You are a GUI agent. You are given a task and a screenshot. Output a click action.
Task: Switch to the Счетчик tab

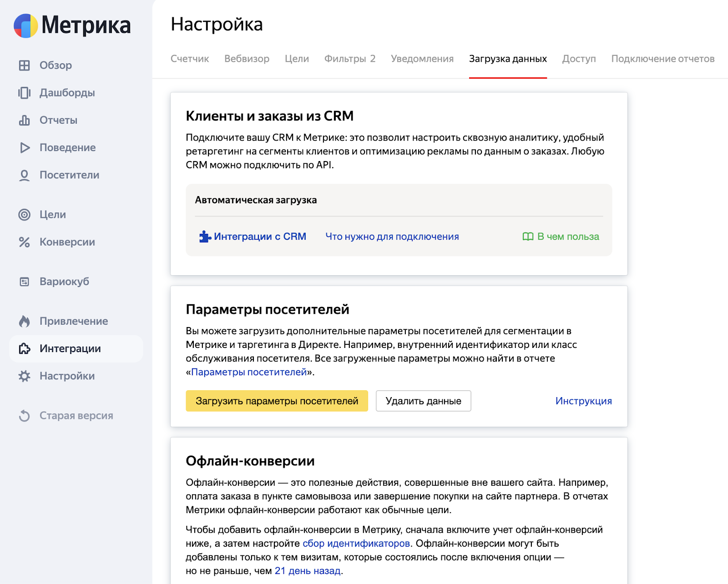tap(190, 59)
